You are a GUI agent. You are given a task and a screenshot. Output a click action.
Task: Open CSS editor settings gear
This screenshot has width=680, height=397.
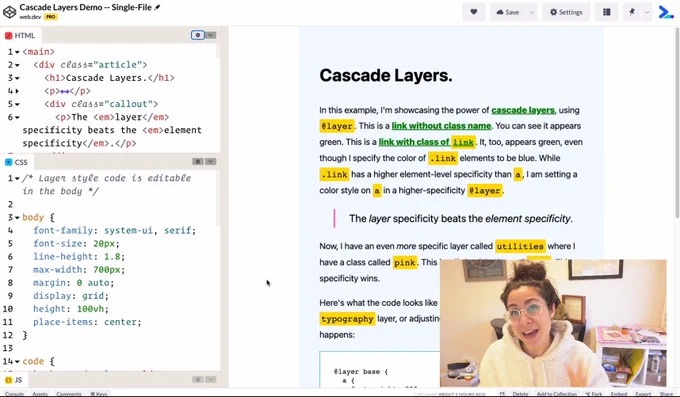(198, 161)
